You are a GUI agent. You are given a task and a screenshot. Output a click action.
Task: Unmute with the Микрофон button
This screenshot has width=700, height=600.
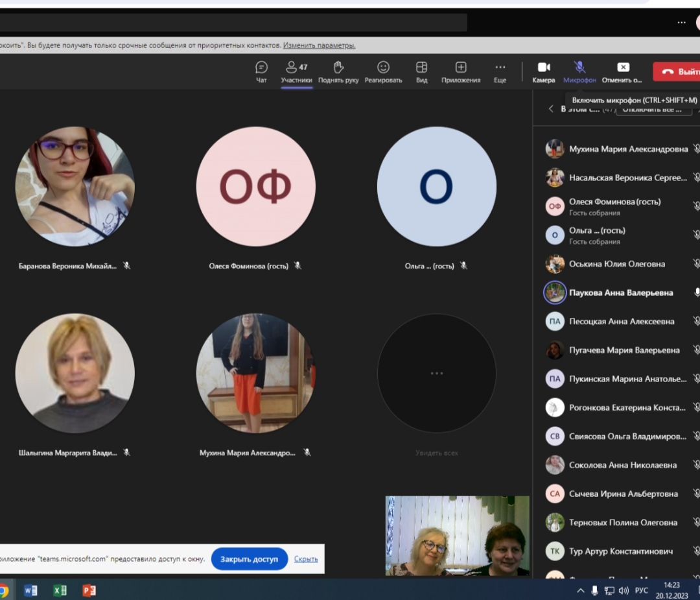click(x=579, y=68)
